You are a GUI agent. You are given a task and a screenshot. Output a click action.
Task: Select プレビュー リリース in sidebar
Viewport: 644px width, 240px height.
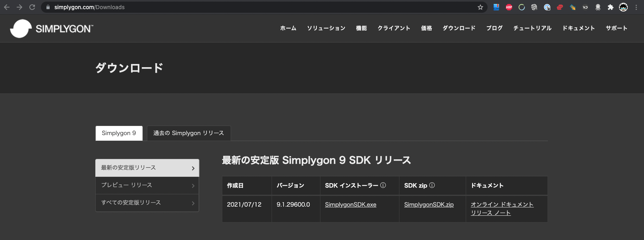click(147, 186)
